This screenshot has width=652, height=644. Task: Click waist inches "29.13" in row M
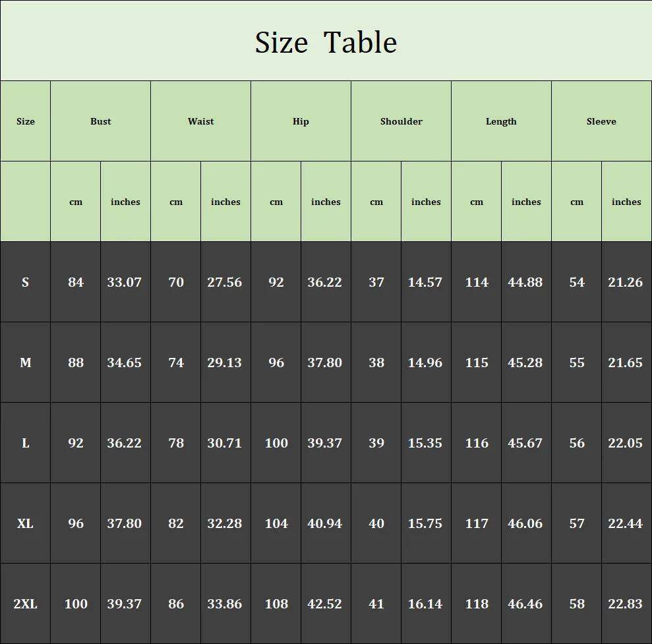pyautogui.click(x=225, y=363)
